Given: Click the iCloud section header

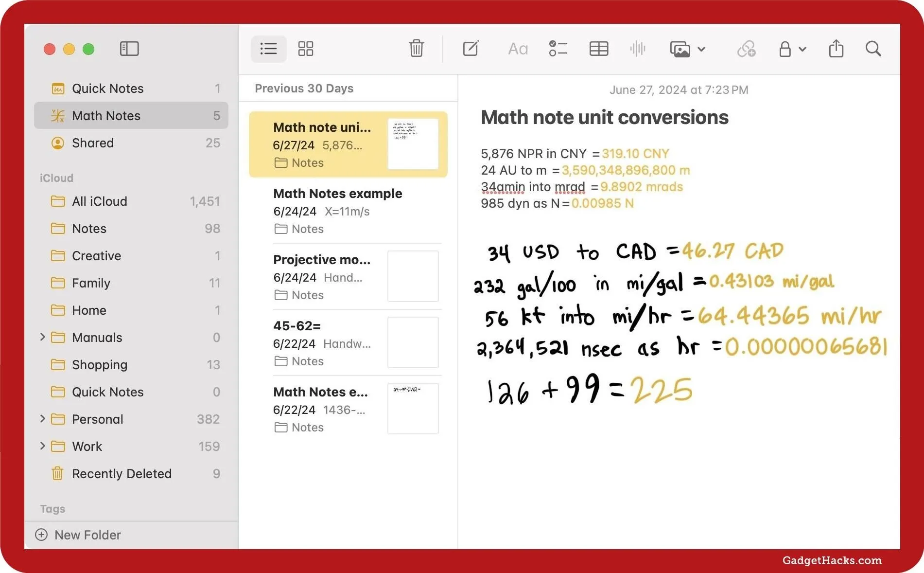Looking at the screenshot, I should (56, 178).
